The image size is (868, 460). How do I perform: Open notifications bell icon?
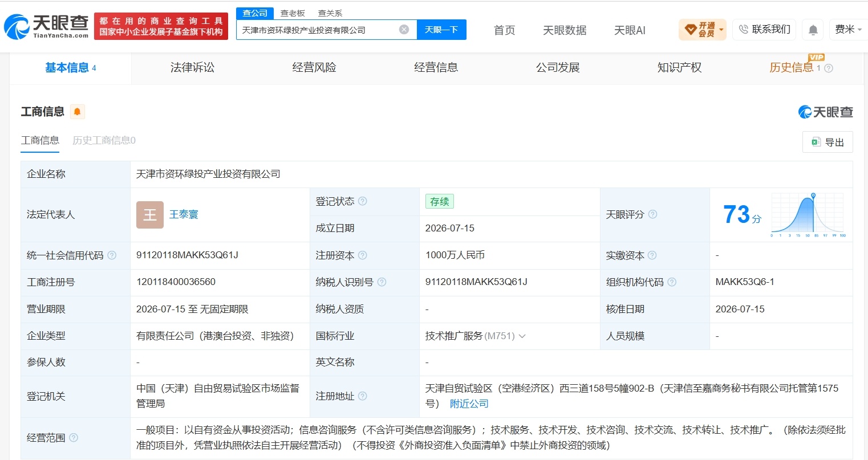pyautogui.click(x=813, y=30)
